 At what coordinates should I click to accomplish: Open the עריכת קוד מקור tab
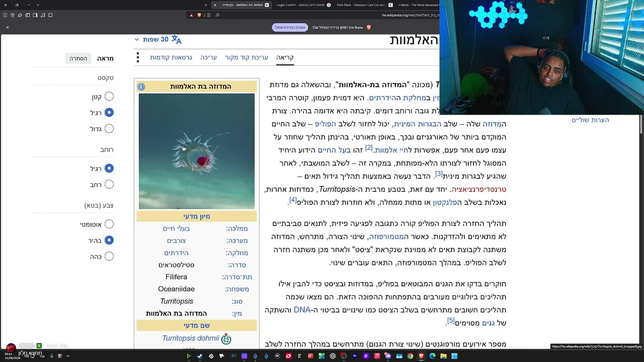coord(247,57)
